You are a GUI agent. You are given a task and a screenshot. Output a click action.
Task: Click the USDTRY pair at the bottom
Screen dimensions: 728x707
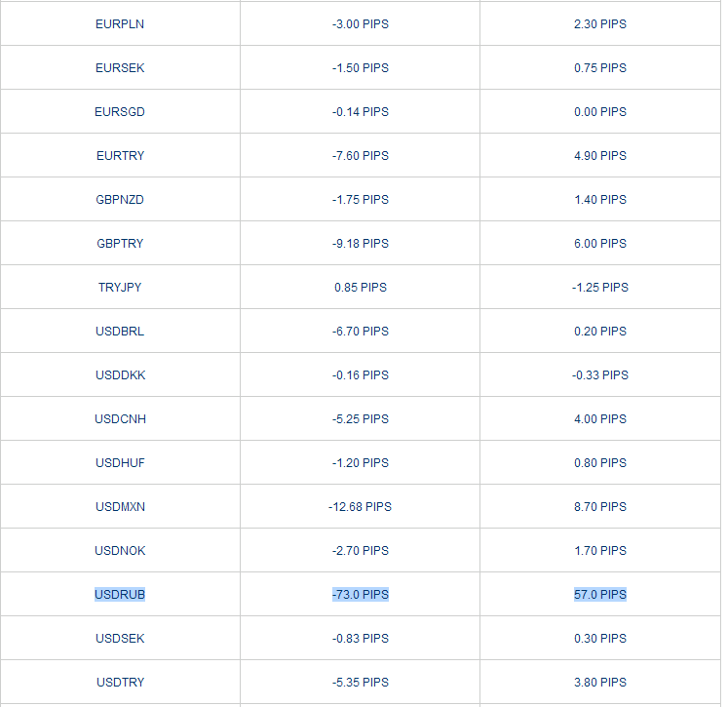120,682
